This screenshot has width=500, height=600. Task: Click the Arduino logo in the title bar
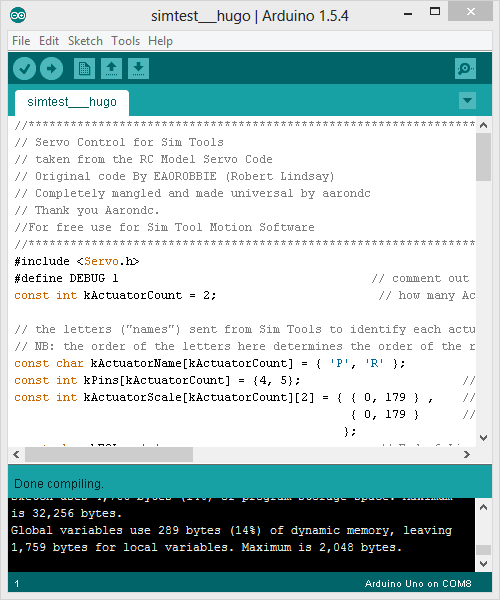tap(18, 16)
